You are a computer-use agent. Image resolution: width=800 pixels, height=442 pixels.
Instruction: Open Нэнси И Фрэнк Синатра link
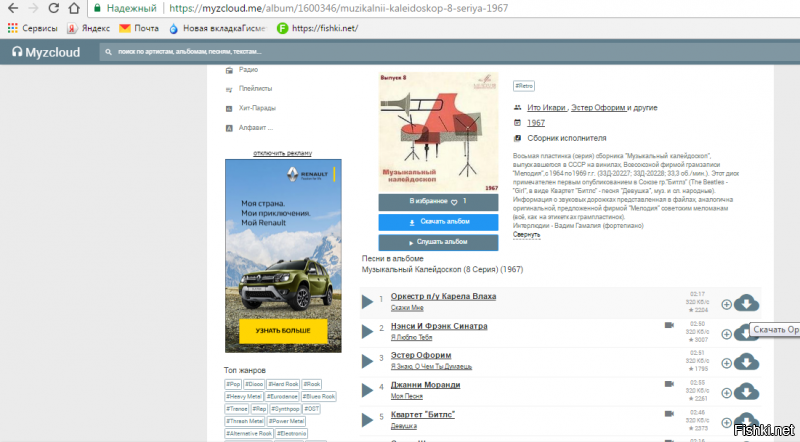pyautogui.click(x=439, y=326)
